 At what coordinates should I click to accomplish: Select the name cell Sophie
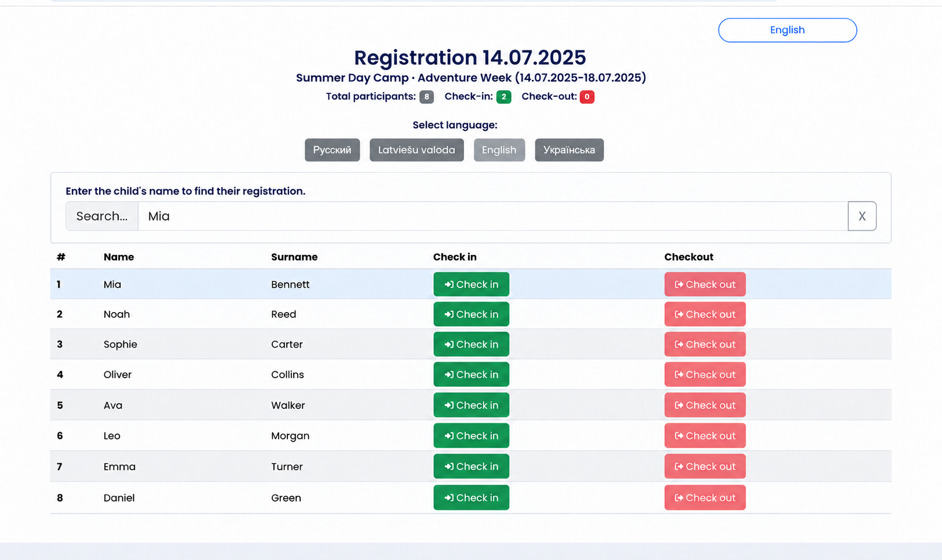(121, 345)
